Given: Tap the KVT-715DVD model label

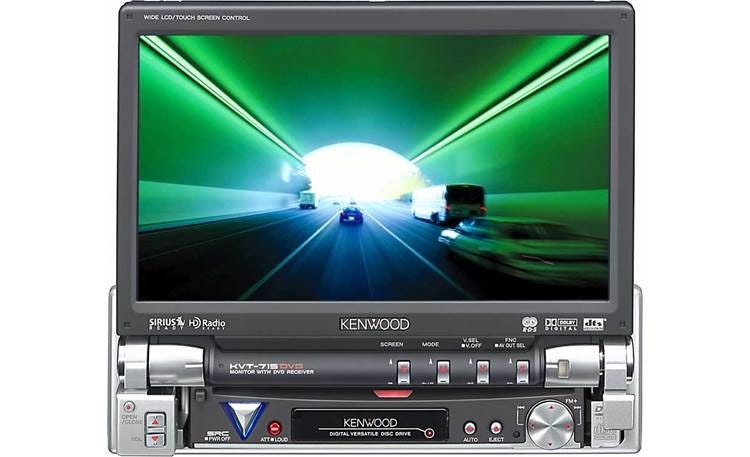Looking at the screenshot, I should (x=266, y=366).
